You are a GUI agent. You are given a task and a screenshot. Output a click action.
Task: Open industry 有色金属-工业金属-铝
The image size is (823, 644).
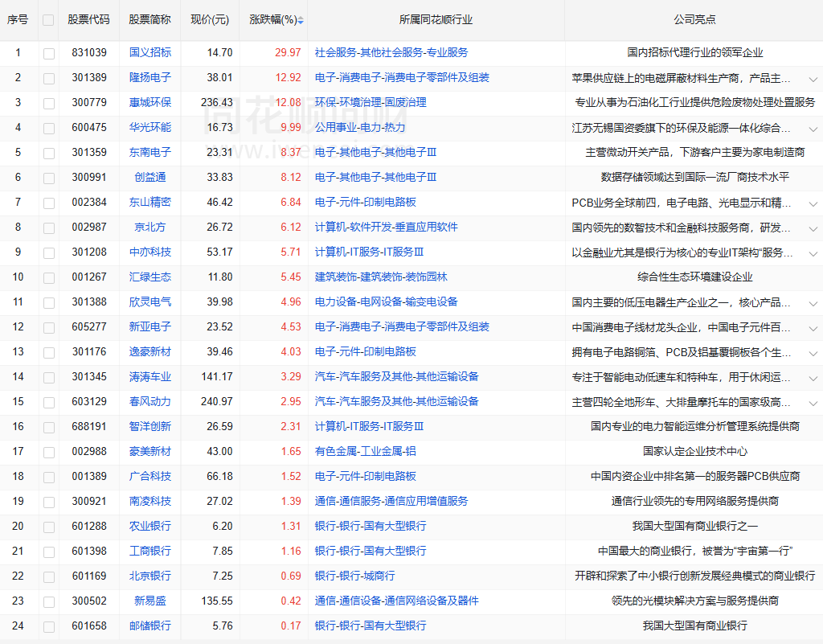tap(366, 451)
